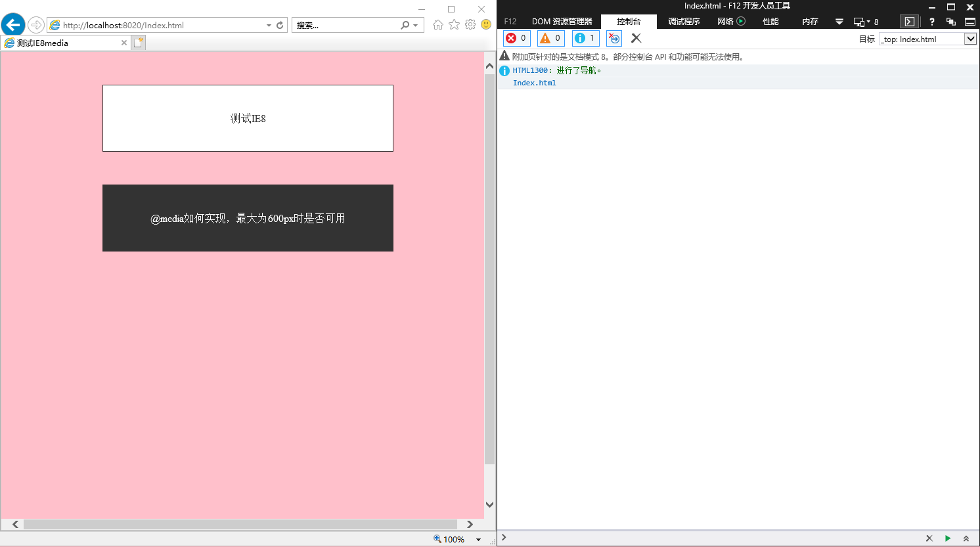Expand console input to multiline mode
This screenshot has width=980, height=549.
click(966, 538)
